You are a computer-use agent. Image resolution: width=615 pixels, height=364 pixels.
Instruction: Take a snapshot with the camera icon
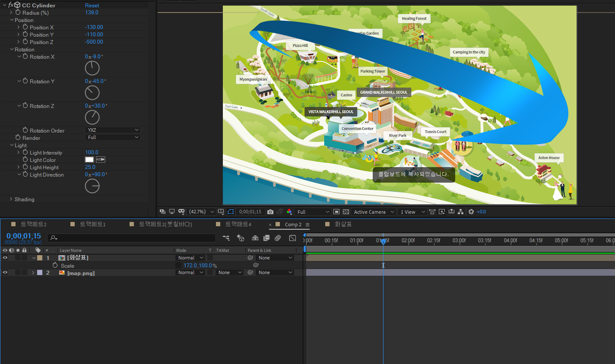(270, 212)
